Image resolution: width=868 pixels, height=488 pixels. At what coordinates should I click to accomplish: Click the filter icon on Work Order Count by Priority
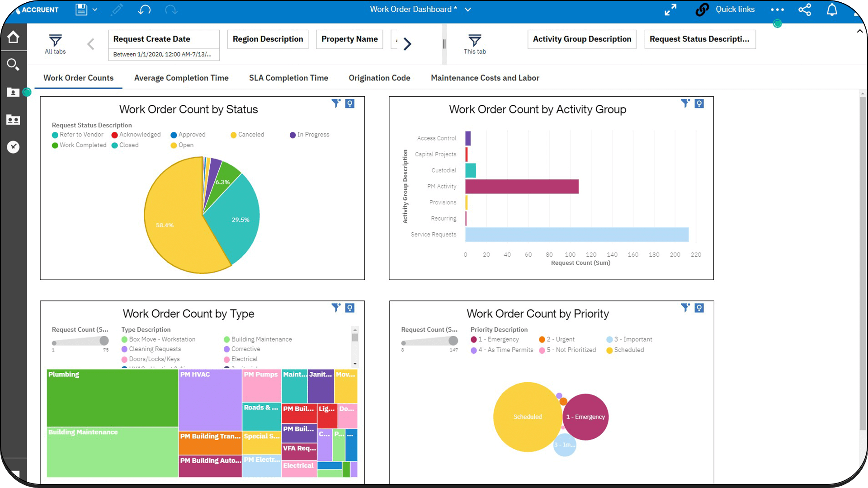(x=684, y=308)
